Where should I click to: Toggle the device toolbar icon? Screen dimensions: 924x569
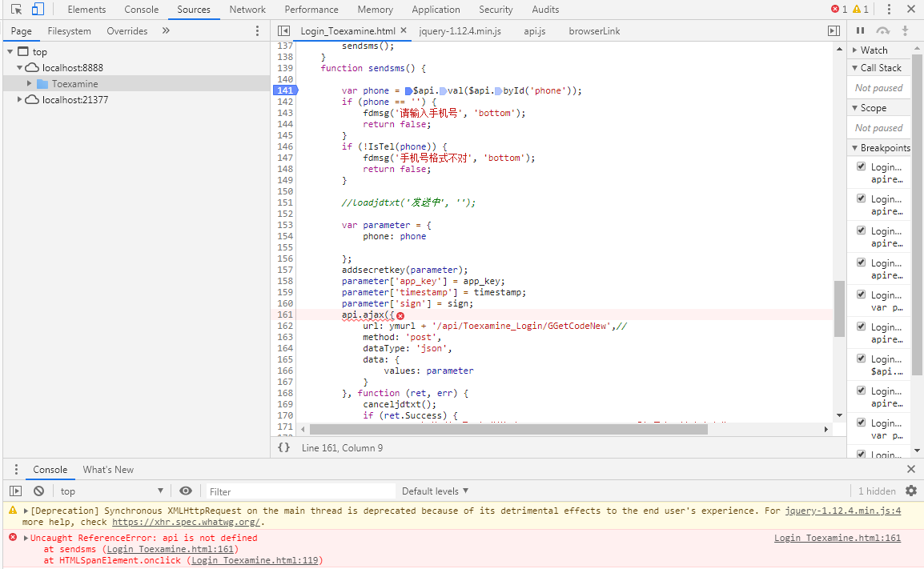coord(38,10)
